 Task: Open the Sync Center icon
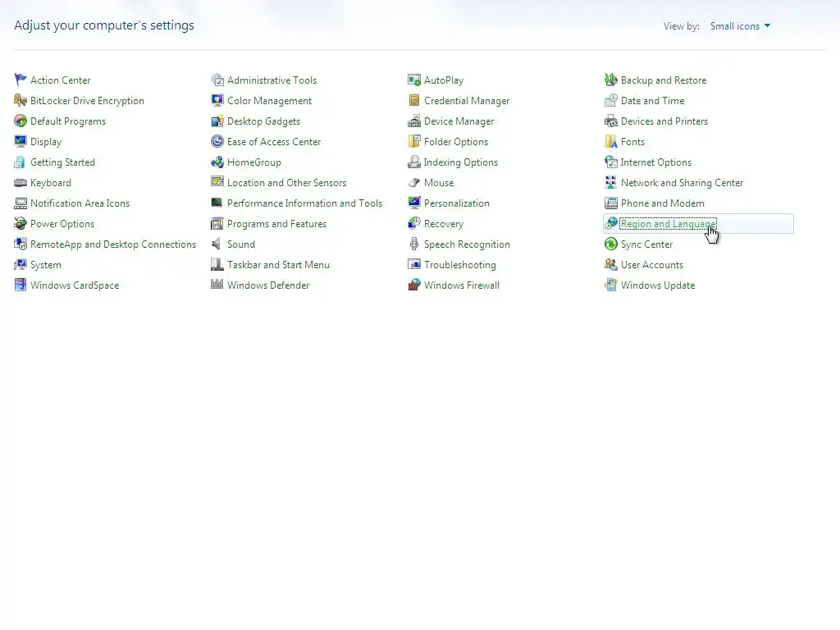610,244
